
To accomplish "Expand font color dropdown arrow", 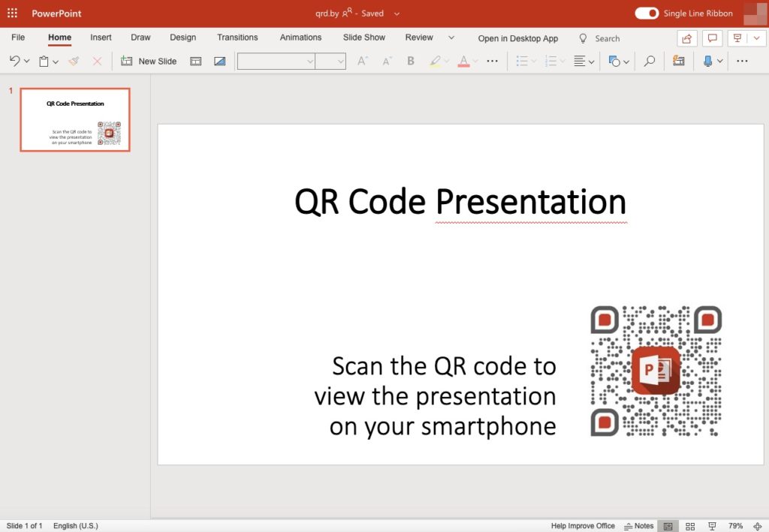I will coord(475,62).
